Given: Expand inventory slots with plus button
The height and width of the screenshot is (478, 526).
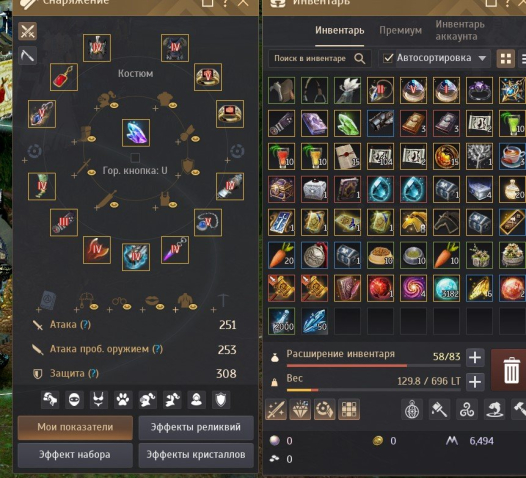Looking at the screenshot, I should click(475, 358).
